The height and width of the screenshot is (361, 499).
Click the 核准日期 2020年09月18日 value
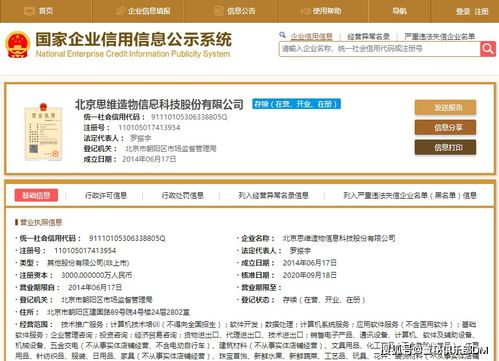(310, 275)
